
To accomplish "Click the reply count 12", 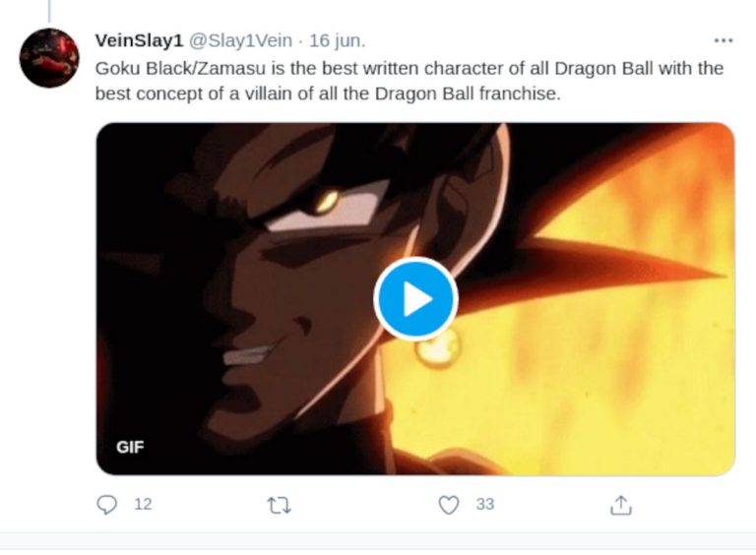I will click(143, 505).
